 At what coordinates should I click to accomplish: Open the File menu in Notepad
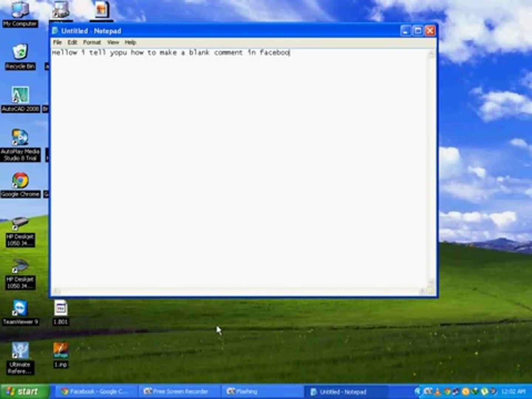(x=57, y=42)
